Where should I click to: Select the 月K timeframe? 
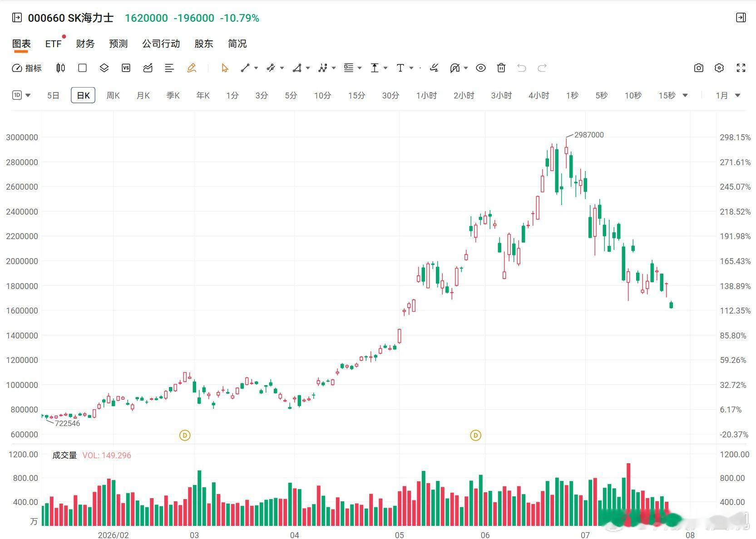click(143, 95)
